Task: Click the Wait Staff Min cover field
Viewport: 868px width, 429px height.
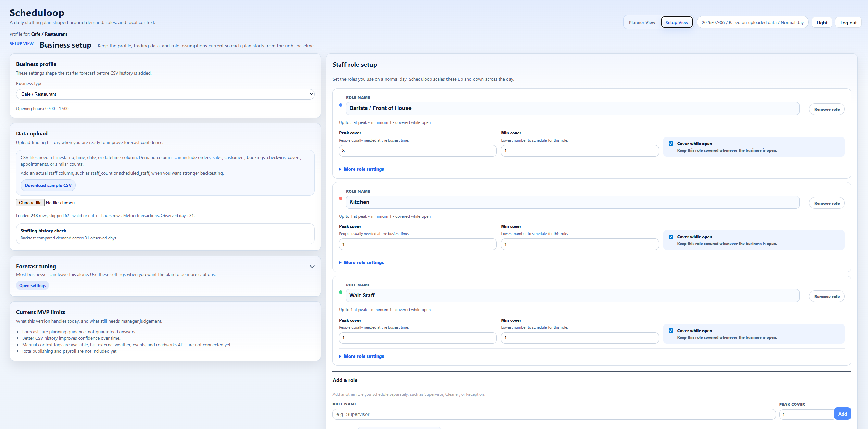Action: 580,338
